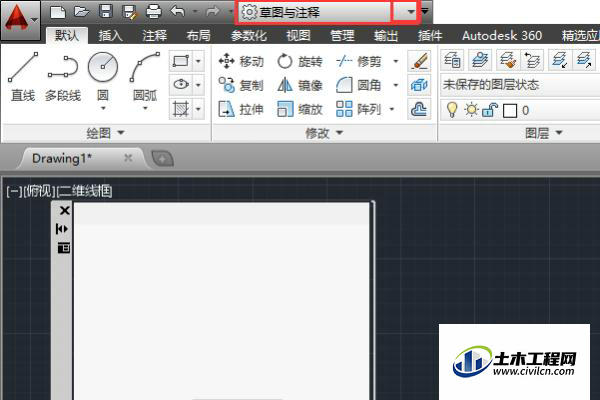The height and width of the screenshot is (400, 600).
Task: Undo the last action
Action: pos(177,11)
